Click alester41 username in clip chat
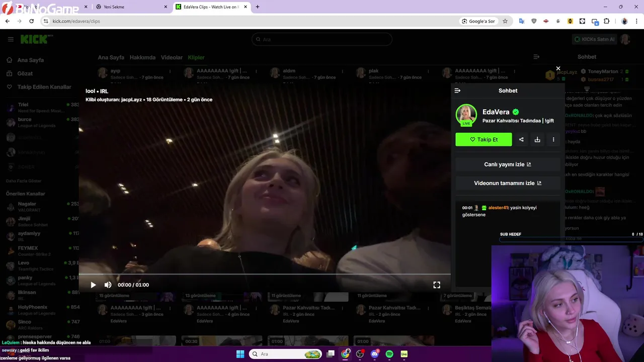Image resolution: width=644 pixels, height=362 pixels. [498, 208]
